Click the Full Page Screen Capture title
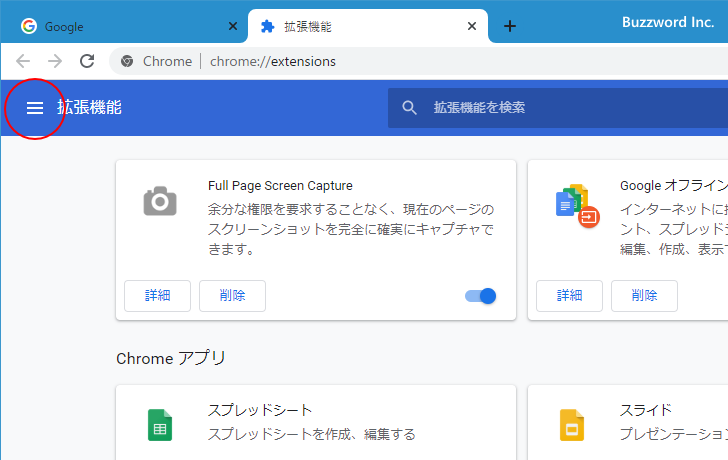This screenshot has width=728, height=460. coord(280,186)
